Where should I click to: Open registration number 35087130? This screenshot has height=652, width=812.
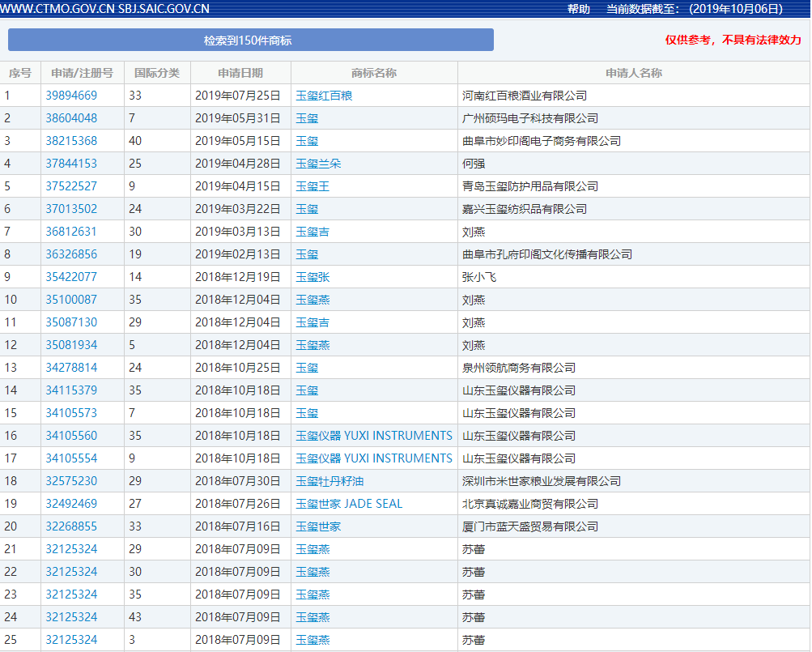coord(71,322)
